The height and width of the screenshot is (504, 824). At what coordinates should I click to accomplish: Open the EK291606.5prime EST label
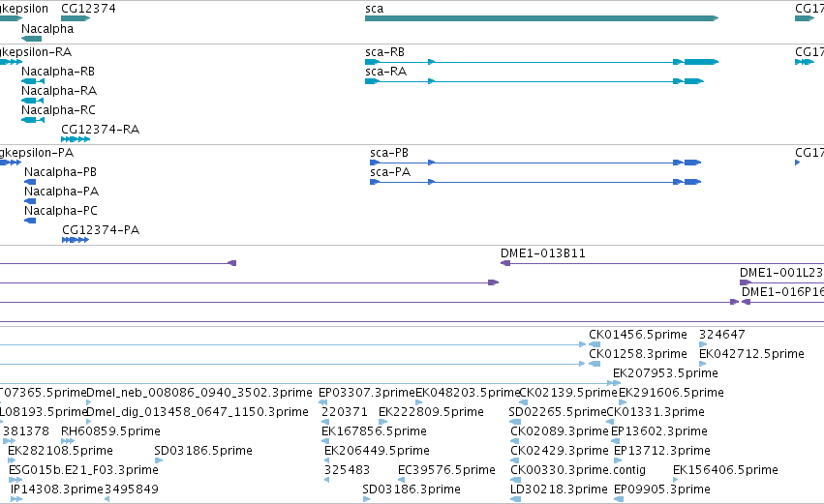671,393
